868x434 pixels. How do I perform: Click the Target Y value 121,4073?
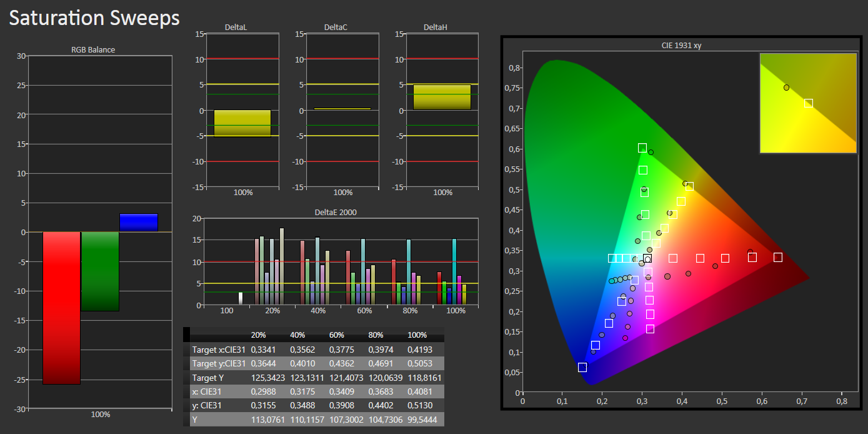346,377
